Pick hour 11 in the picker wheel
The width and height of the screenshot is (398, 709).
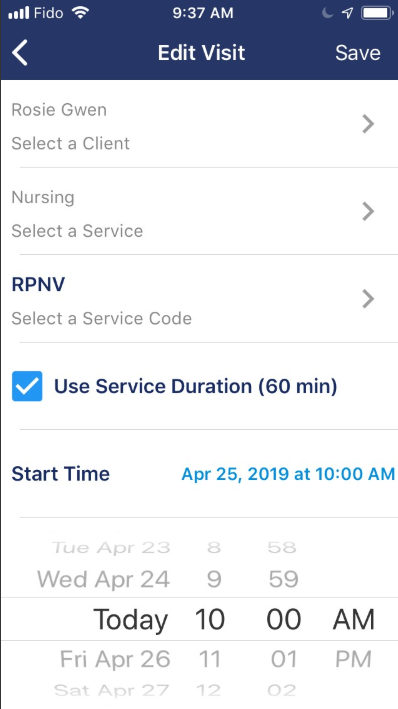coord(209,660)
